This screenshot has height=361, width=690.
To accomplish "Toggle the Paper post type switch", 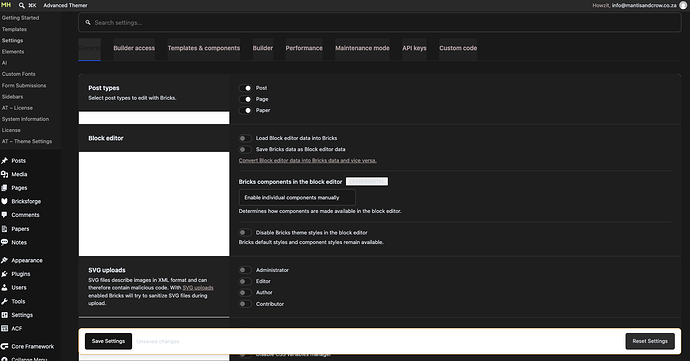I will pyautogui.click(x=245, y=111).
